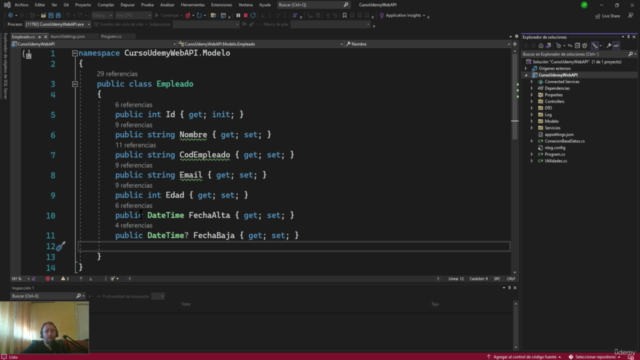The image size is (640, 360).
Task: Click the Collapse All icon in Solution Explorer
Action: pos(577,46)
